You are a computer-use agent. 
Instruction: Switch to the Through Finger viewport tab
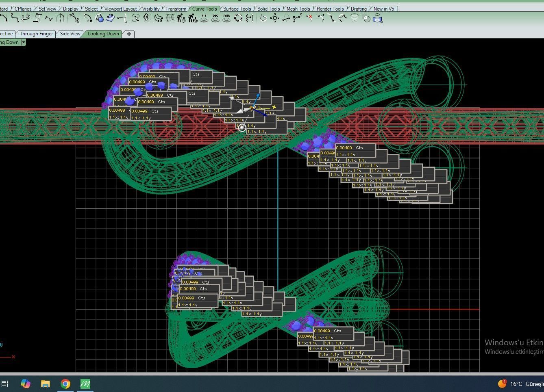coord(36,34)
